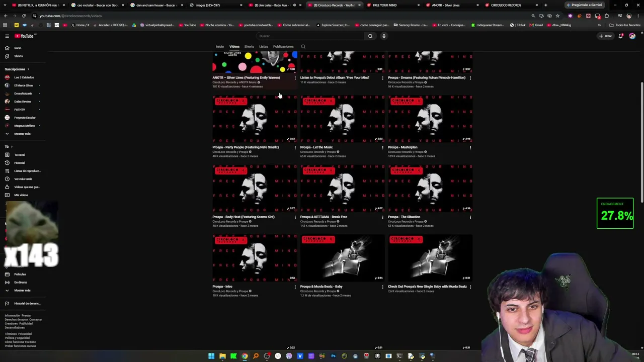
Task: Switch to the channel Listas tab
Action: click(264, 47)
